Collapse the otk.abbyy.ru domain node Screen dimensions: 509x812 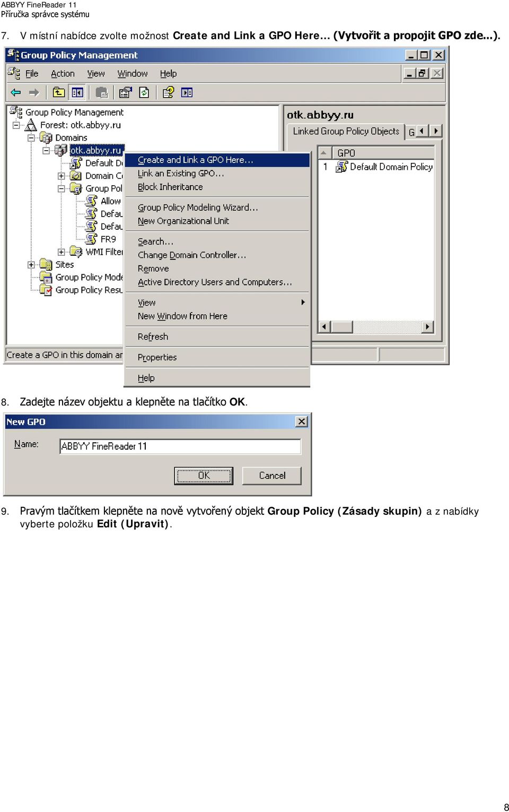[46, 151]
